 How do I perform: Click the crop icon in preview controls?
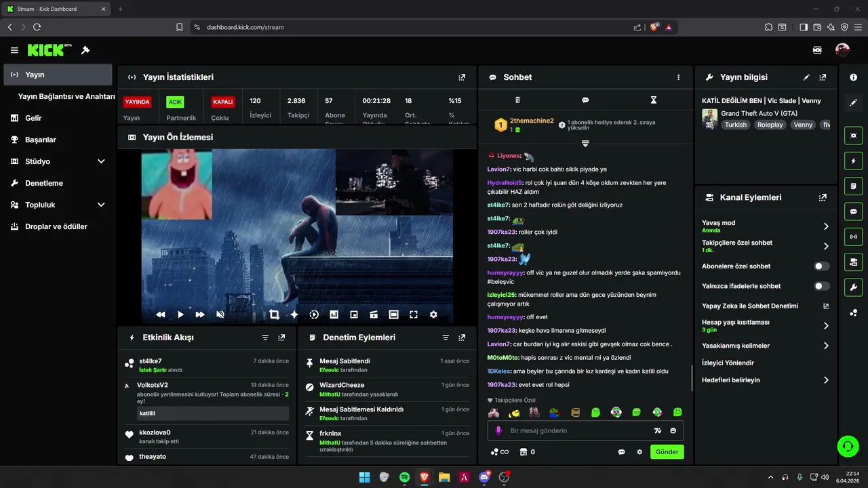coord(274,314)
